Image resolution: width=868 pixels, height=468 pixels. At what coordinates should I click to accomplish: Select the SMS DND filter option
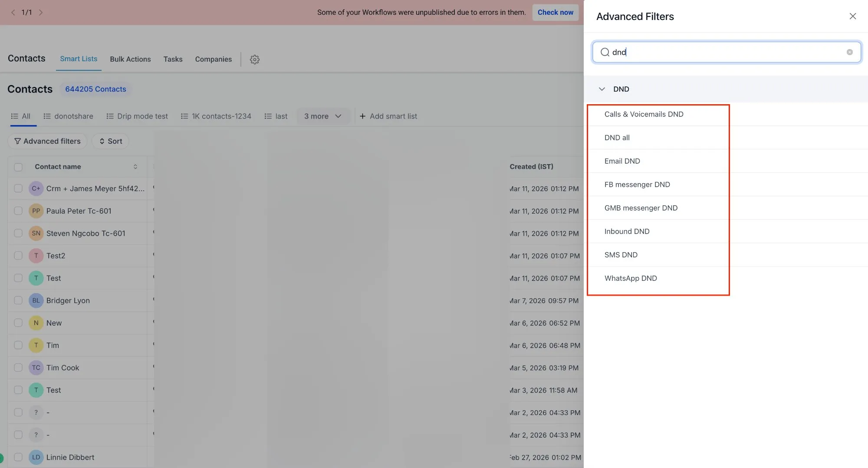[621, 254]
